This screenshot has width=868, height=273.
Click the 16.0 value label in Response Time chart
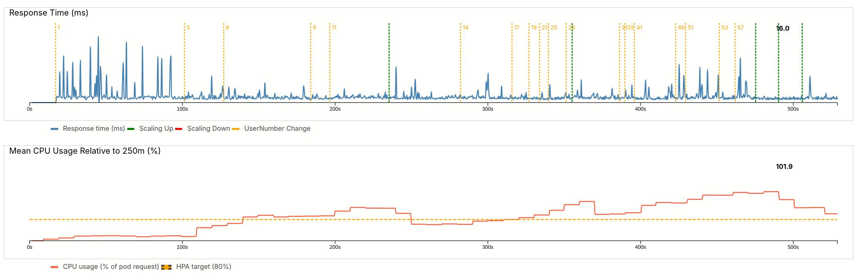click(x=782, y=29)
